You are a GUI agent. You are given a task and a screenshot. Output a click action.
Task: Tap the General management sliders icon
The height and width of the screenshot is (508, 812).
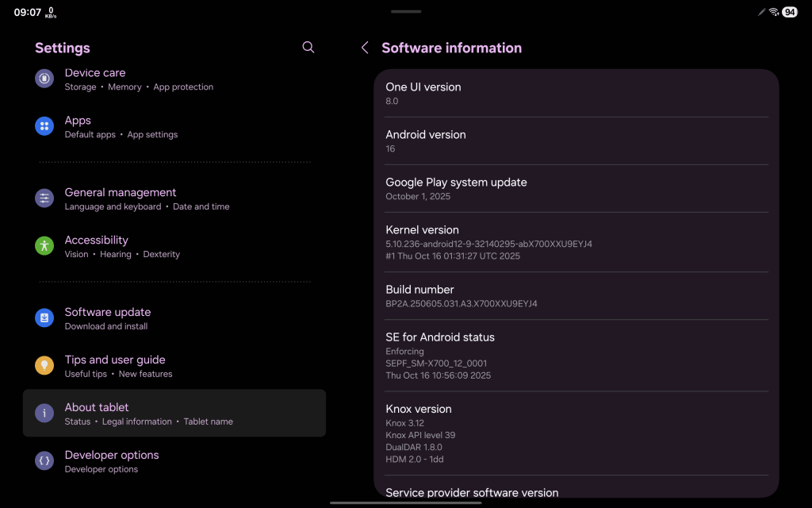[44, 198]
